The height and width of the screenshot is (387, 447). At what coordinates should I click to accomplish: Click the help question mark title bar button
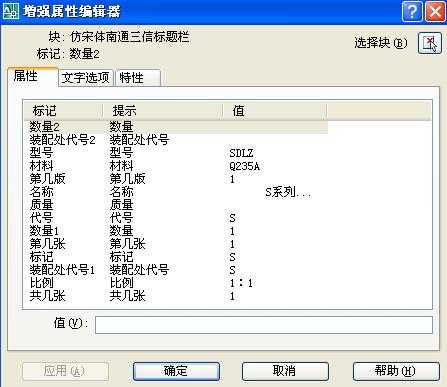(412, 12)
